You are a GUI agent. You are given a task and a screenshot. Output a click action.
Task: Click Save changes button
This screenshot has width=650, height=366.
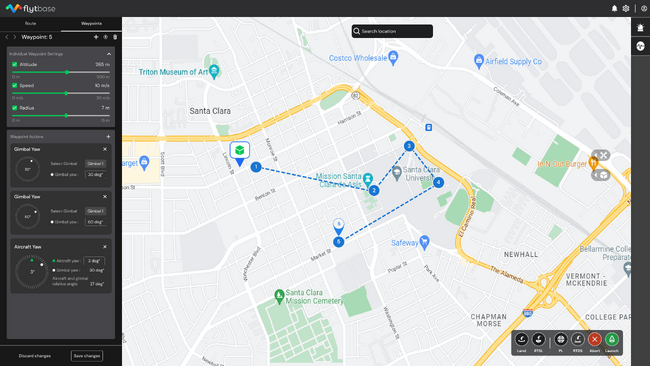87,356
